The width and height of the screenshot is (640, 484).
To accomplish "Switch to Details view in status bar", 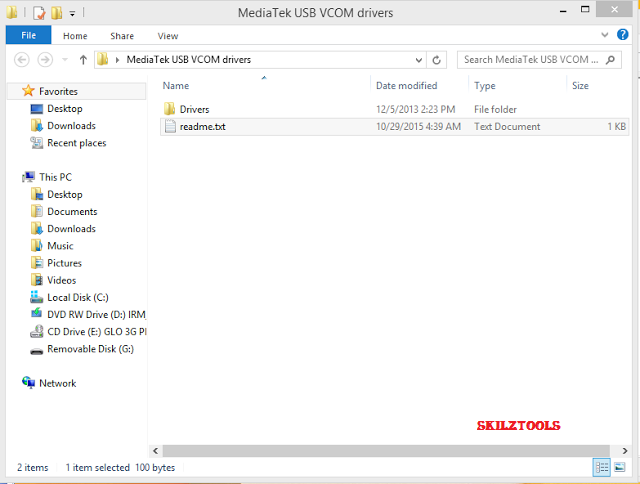I will pyautogui.click(x=602, y=467).
